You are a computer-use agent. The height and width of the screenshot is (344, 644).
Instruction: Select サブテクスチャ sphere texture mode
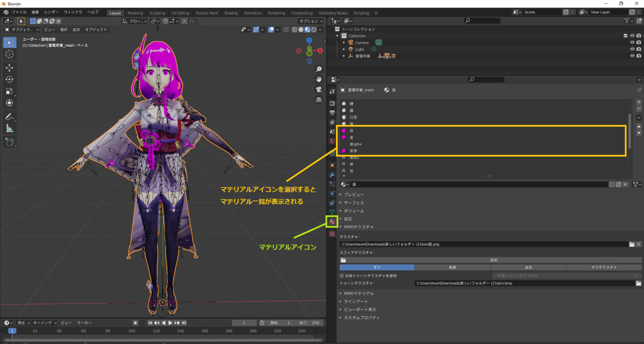tap(604, 267)
